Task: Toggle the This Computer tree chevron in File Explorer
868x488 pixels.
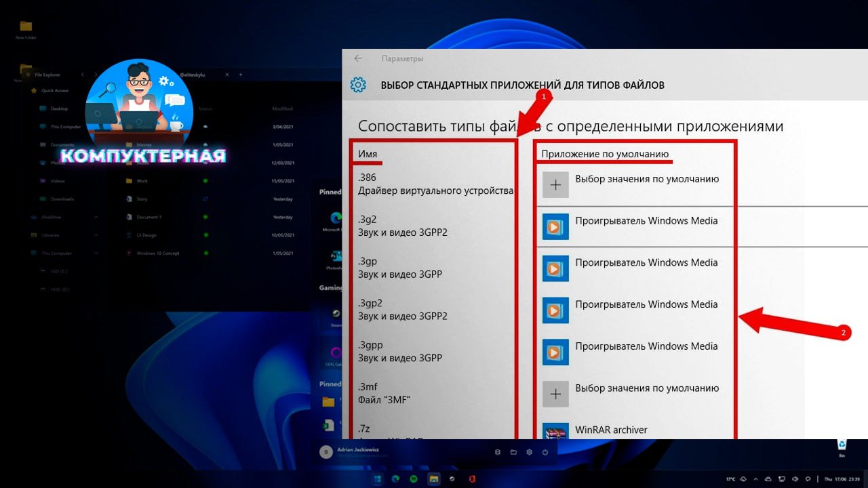Action: point(96,253)
